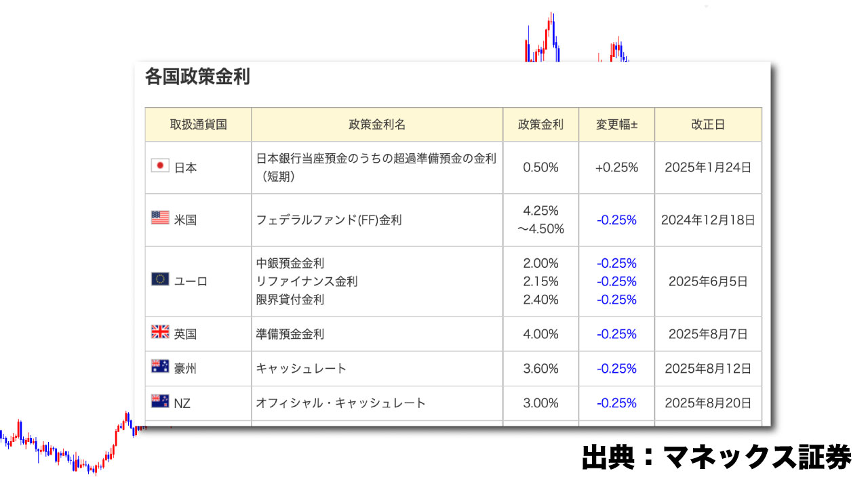Click the 改正日 column header
This screenshot has height=488, width=868.
coord(708,125)
